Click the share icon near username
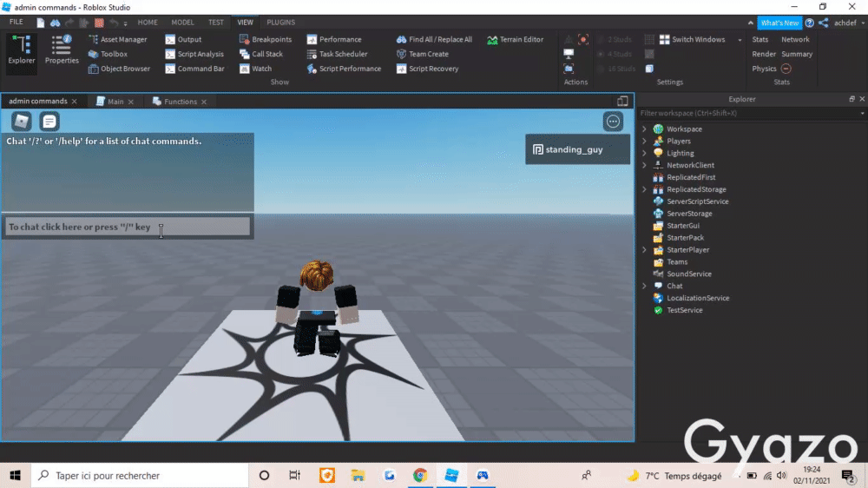Viewport: 868px width, 488px height. point(824,23)
